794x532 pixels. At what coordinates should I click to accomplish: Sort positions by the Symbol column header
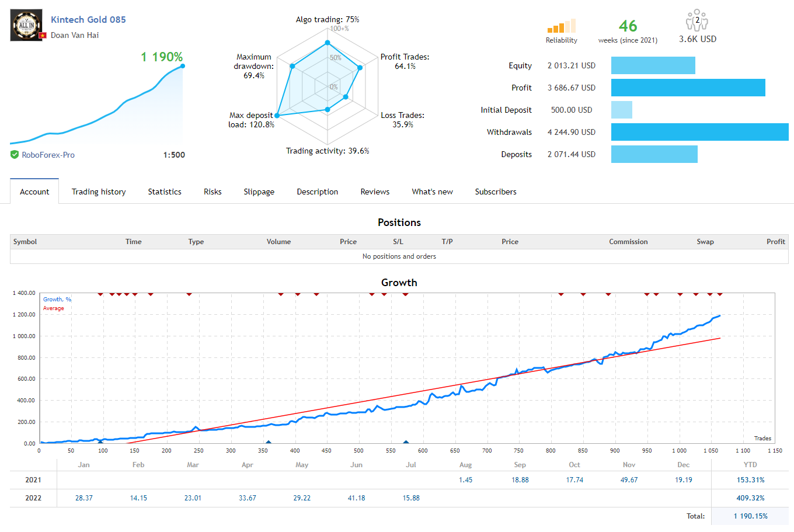pos(25,242)
